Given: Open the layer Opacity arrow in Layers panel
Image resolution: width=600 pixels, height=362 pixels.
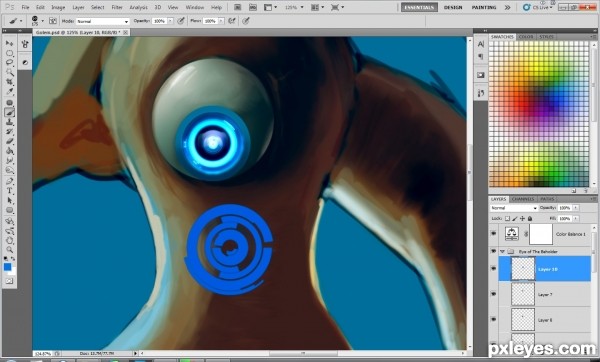Looking at the screenshot, I should point(576,208).
